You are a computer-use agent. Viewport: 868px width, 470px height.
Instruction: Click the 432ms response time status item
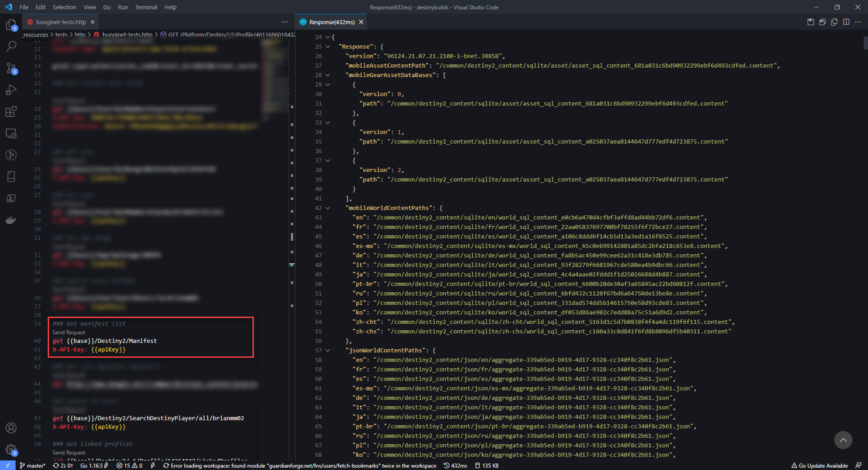455,465
